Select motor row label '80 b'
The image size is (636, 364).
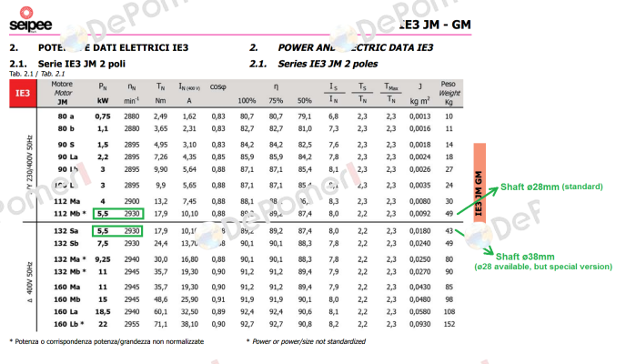[66, 128]
